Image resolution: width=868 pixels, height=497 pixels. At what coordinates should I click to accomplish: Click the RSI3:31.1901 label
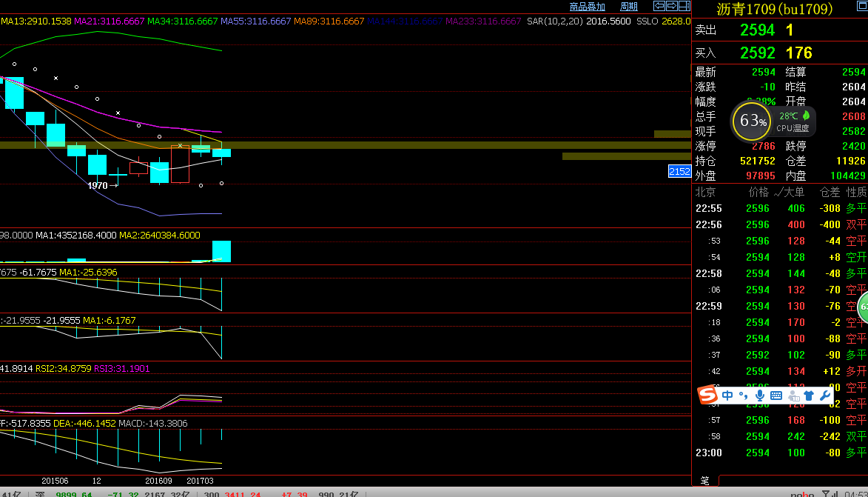pyautogui.click(x=122, y=368)
